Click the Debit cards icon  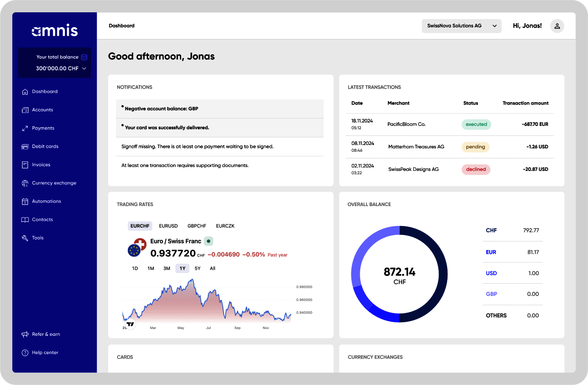(25, 146)
